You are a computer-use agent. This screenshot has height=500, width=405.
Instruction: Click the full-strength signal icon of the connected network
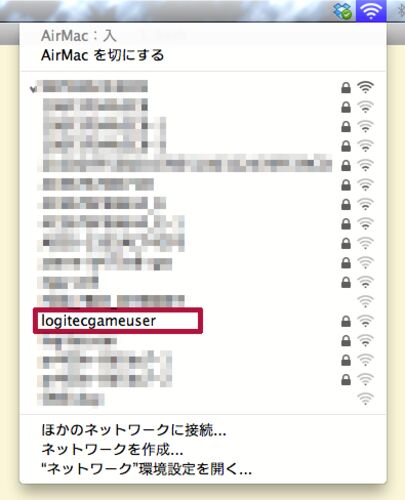tap(365, 88)
